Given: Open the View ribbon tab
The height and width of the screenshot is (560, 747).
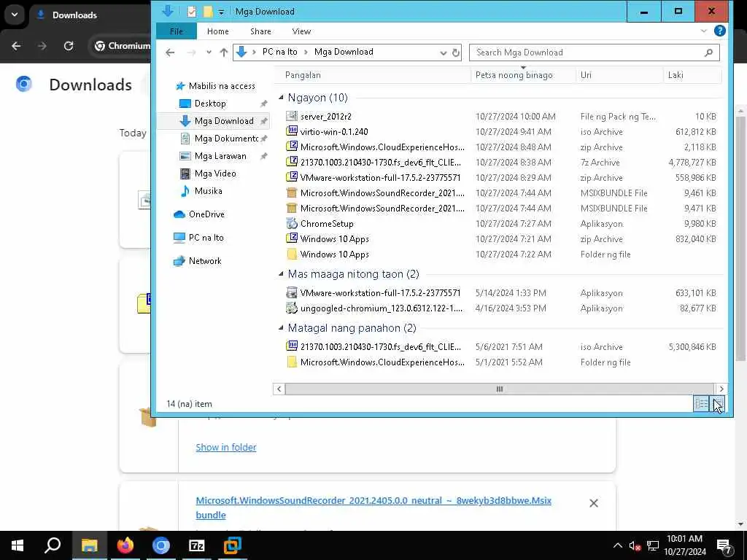Looking at the screenshot, I should (x=301, y=31).
